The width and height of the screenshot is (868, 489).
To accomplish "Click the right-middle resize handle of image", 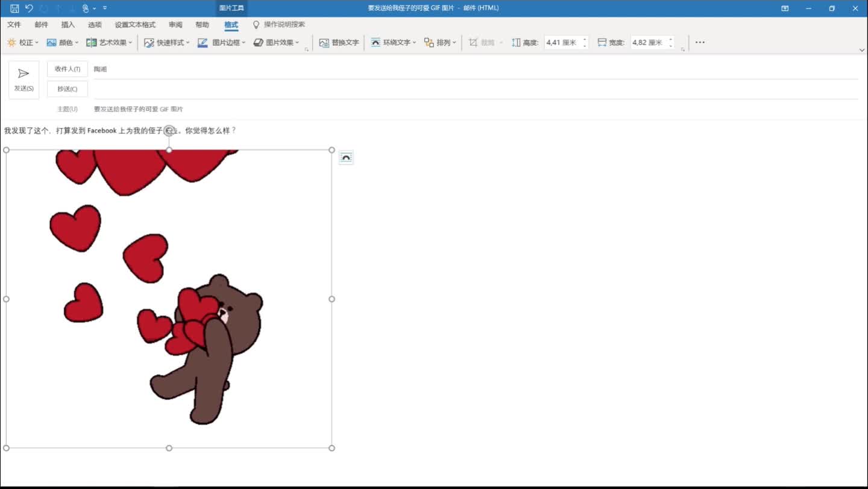I will click(332, 299).
